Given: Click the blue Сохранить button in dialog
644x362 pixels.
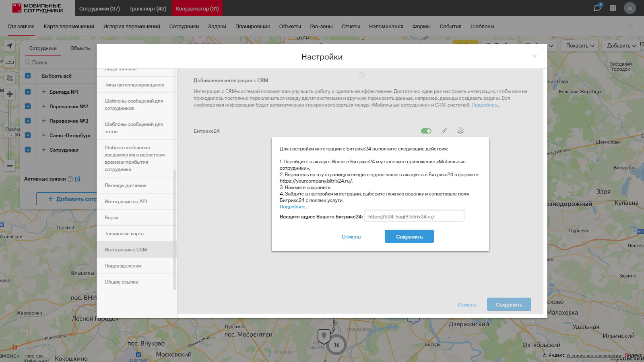Looking at the screenshot, I should tap(409, 237).
